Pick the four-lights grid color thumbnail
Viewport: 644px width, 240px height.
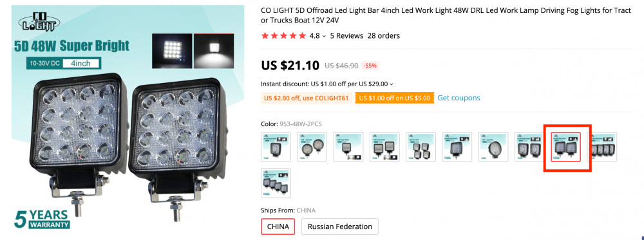(421, 147)
